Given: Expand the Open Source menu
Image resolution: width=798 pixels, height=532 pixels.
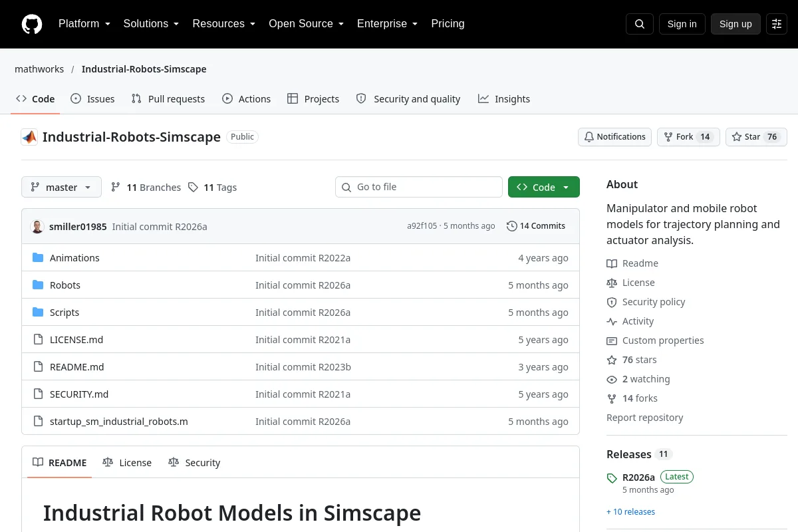Looking at the screenshot, I should pos(306,24).
